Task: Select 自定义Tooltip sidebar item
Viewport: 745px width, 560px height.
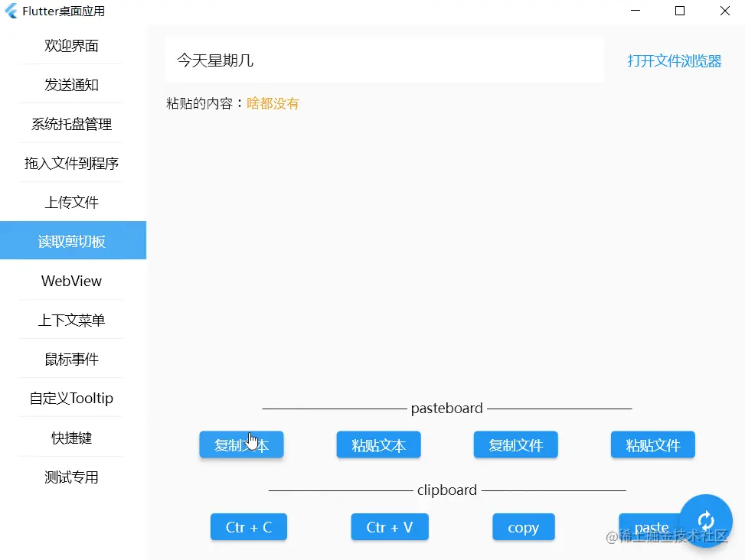Action: tap(71, 398)
